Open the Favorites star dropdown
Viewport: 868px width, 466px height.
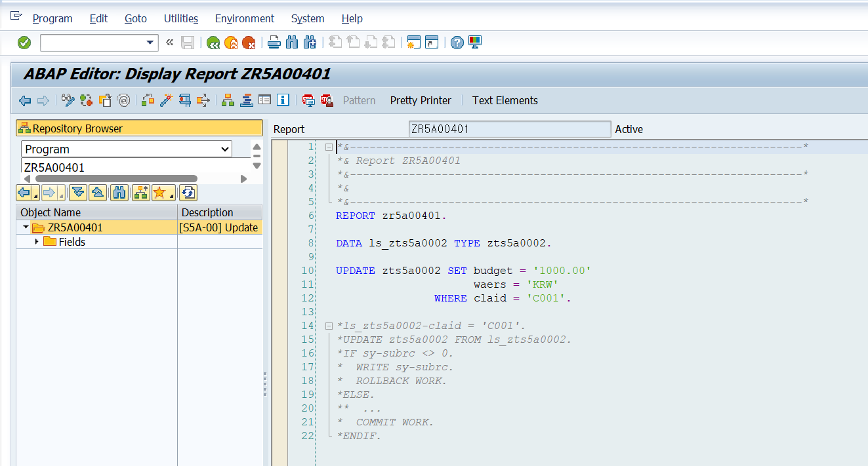click(163, 193)
